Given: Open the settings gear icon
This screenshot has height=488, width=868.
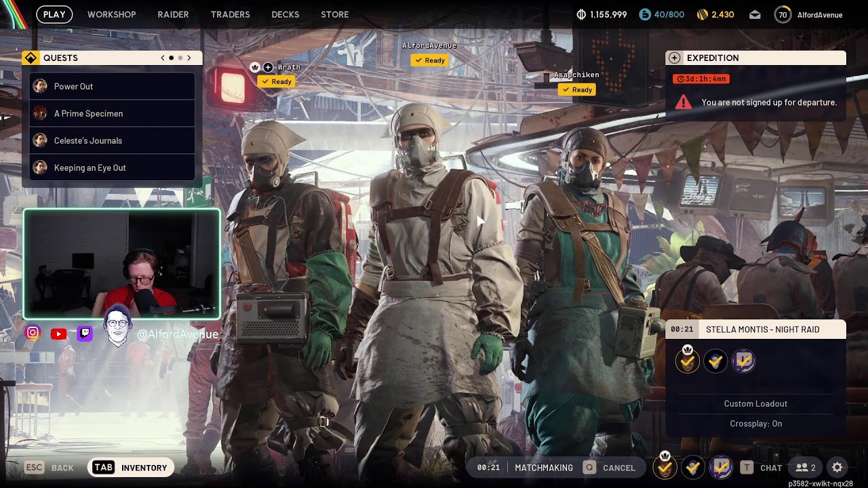Looking at the screenshot, I should point(837,468).
